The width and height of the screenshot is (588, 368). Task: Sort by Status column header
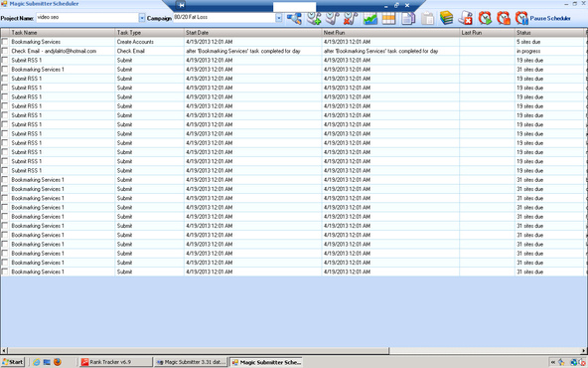549,33
